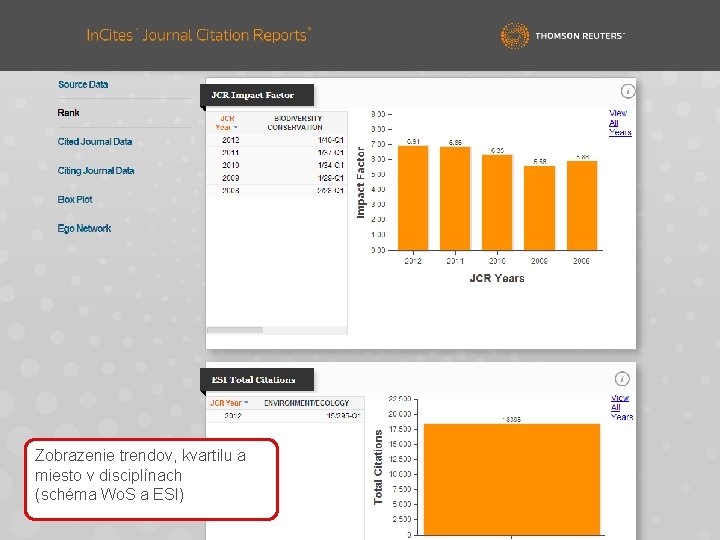Image resolution: width=720 pixels, height=540 pixels.
Task: Click View All Years in Total Citations chart
Action: [x=622, y=407]
